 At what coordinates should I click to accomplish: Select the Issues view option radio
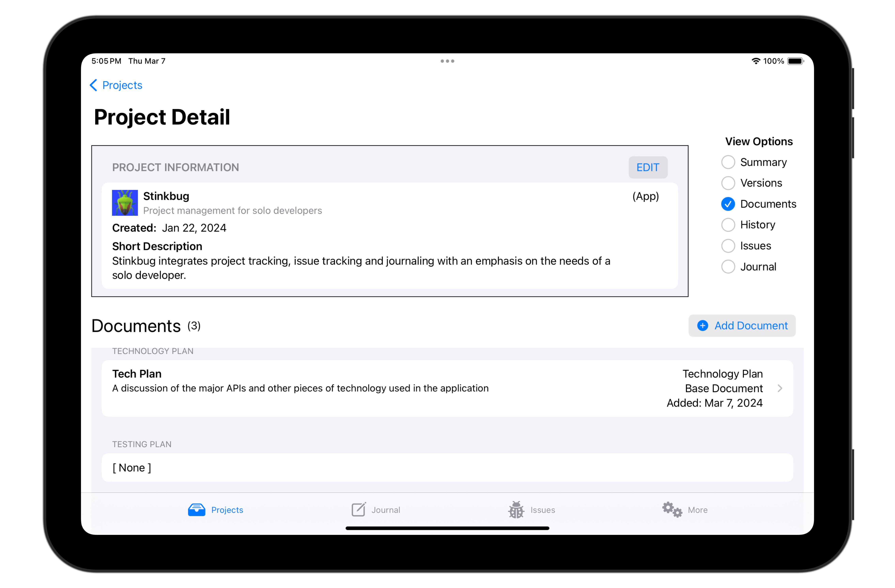click(x=728, y=246)
